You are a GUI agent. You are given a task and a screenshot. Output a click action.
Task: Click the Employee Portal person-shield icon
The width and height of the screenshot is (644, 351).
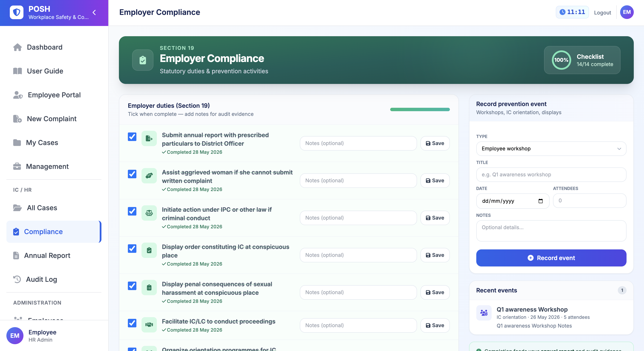18,95
